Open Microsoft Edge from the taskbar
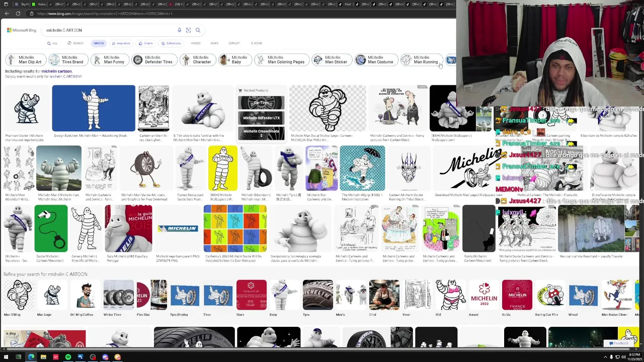This screenshot has height=362, width=644. (x=31, y=357)
